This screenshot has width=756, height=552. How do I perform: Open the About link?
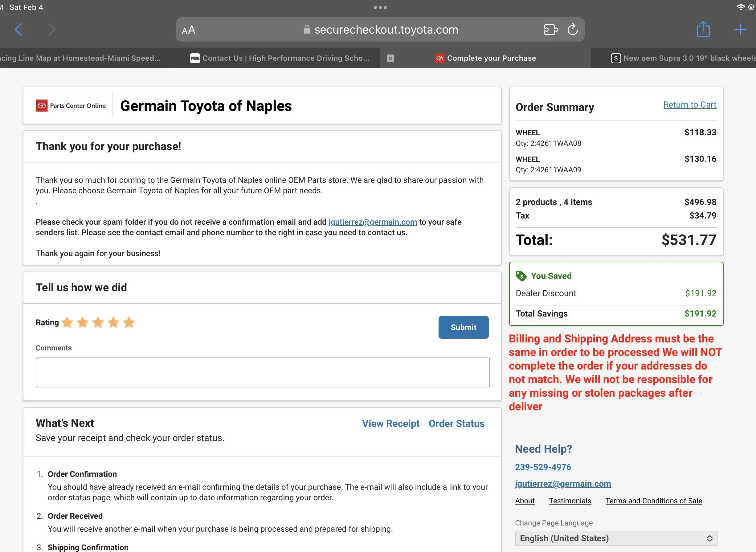pos(525,501)
